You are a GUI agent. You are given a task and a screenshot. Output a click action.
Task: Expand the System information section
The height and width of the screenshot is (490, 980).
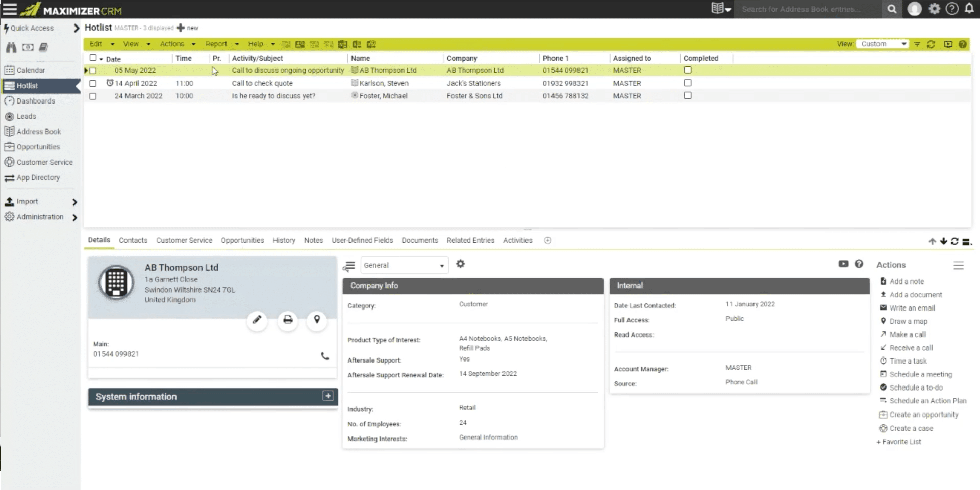[328, 396]
